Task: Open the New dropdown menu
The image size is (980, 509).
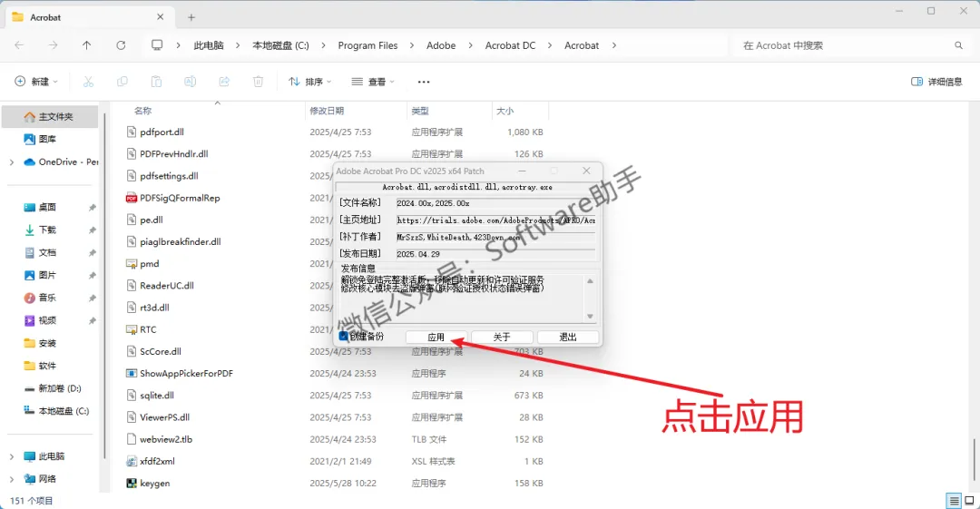Action: point(36,82)
